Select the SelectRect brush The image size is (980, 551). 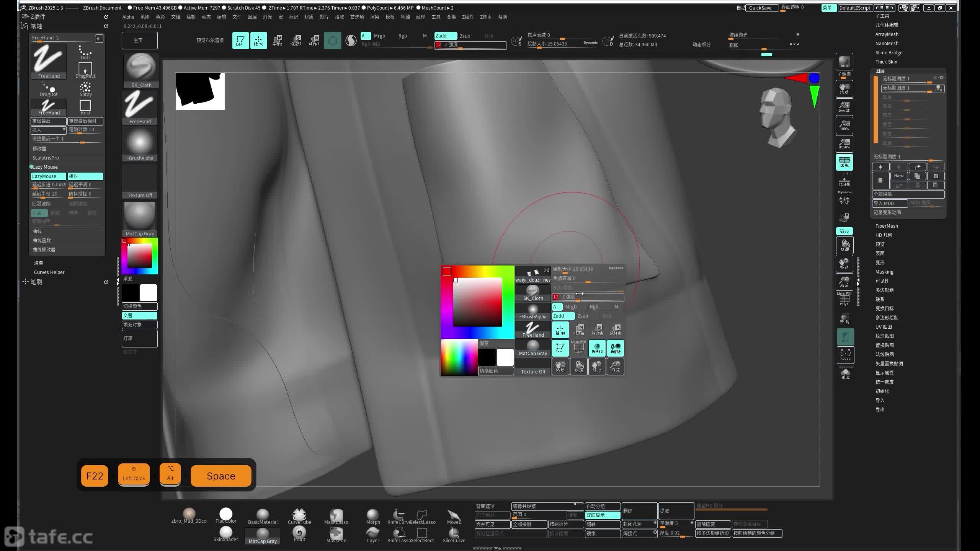[x=422, y=535]
